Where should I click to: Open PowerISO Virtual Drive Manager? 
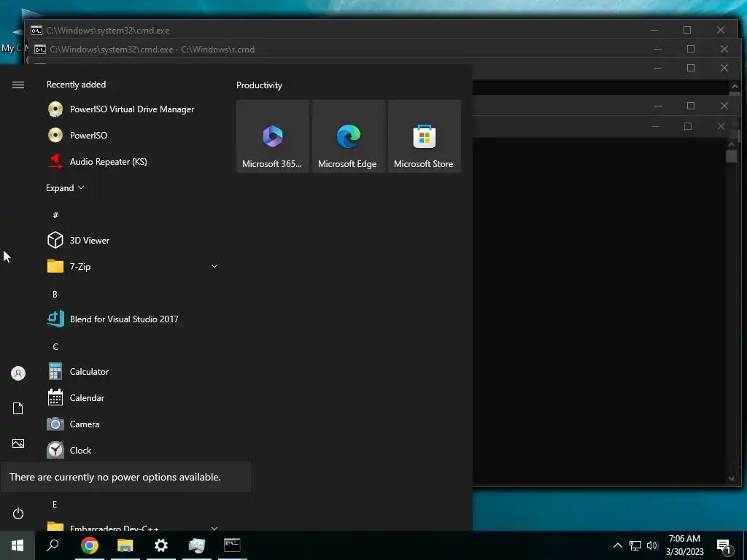132,109
